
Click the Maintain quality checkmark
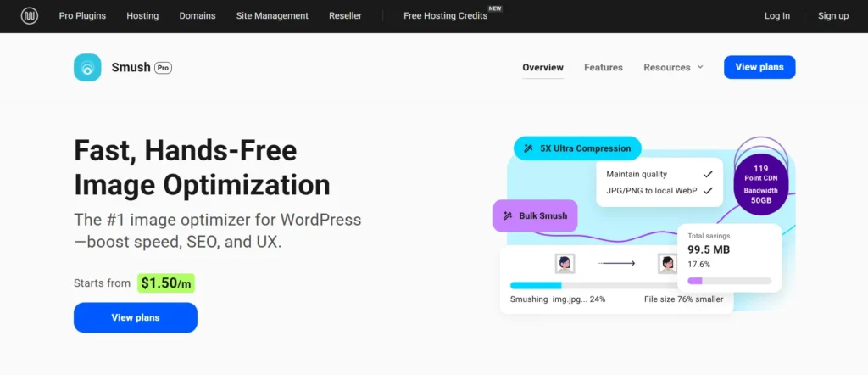point(708,174)
